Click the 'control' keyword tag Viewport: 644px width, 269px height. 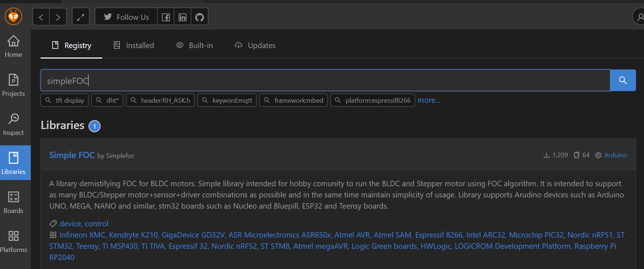coord(97,224)
